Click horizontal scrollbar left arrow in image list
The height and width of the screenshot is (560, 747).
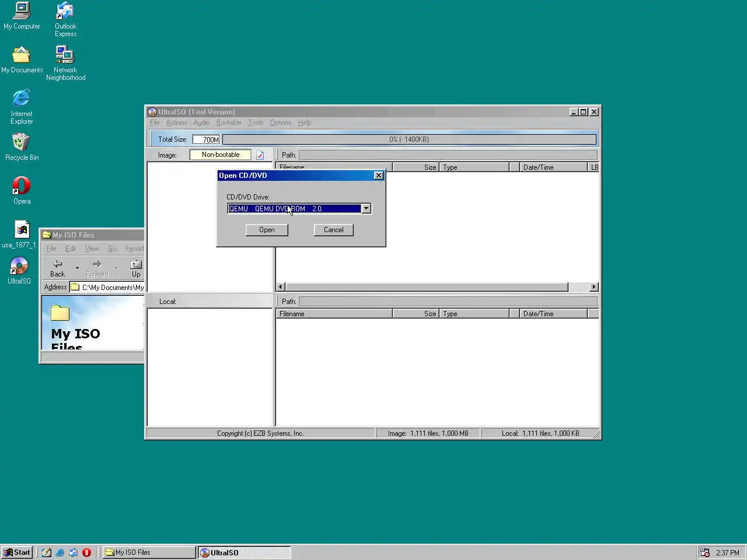pyautogui.click(x=281, y=288)
